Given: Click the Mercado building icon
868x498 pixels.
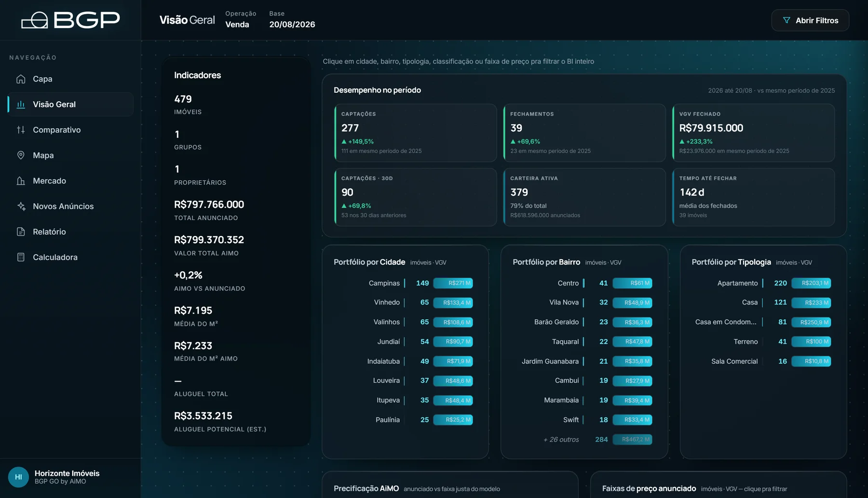Looking at the screenshot, I should click(x=21, y=181).
